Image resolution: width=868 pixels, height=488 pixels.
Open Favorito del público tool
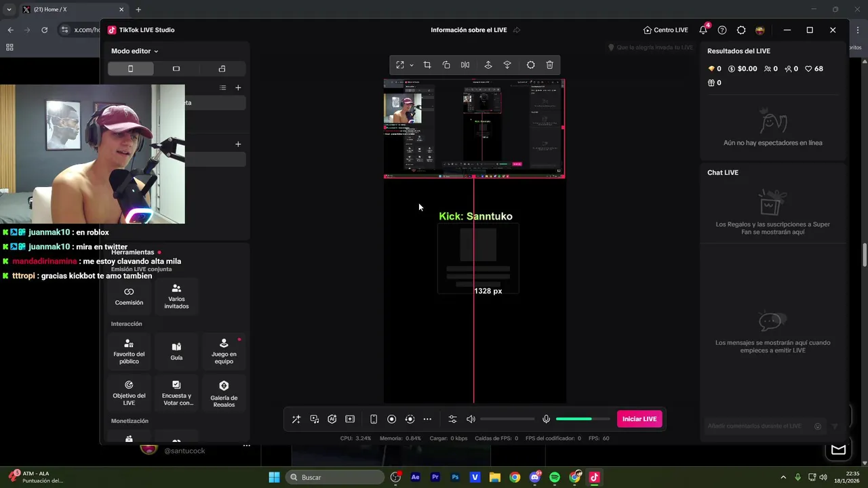coord(129,352)
